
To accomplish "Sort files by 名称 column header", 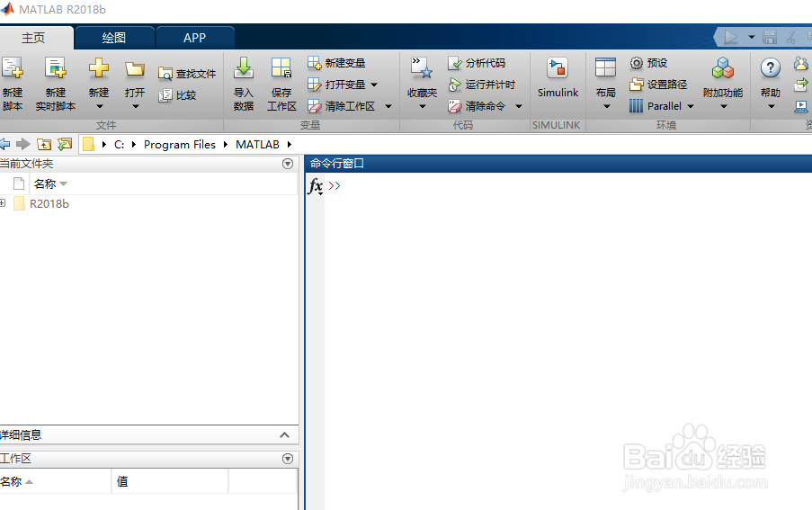I will point(45,183).
